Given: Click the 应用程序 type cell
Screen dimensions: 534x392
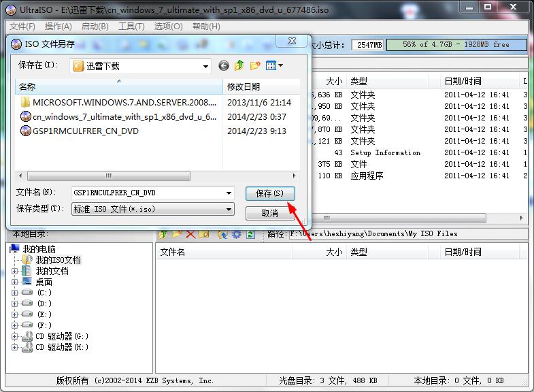Looking at the screenshot, I should [x=367, y=176].
